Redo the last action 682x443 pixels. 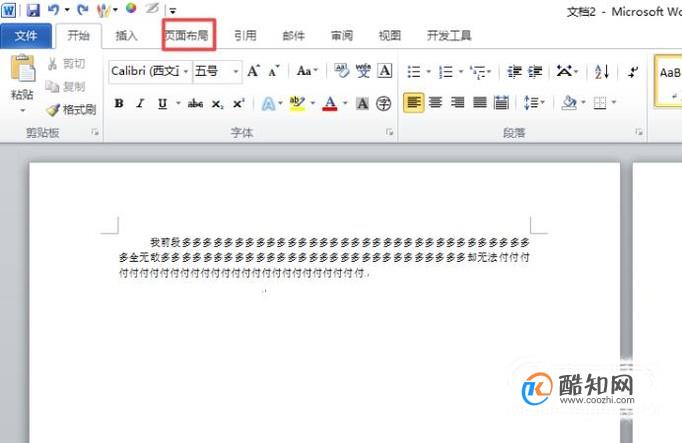pyautogui.click(x=83, y=9)
